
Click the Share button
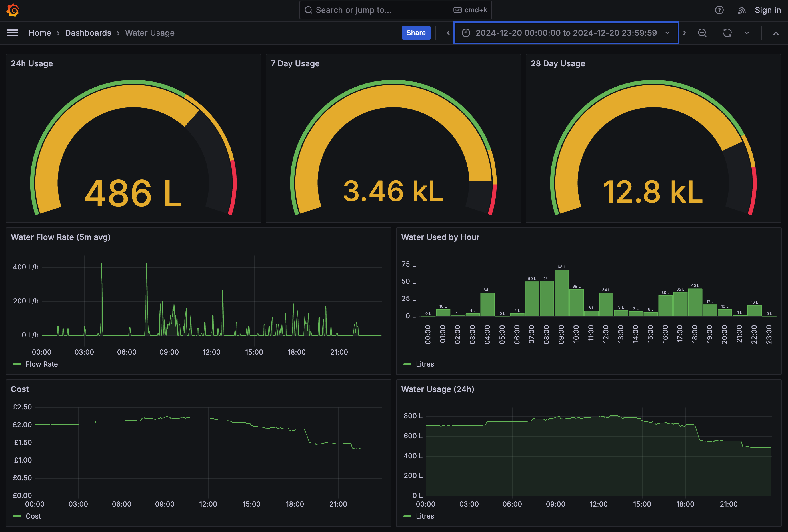[x=416, y=33]
